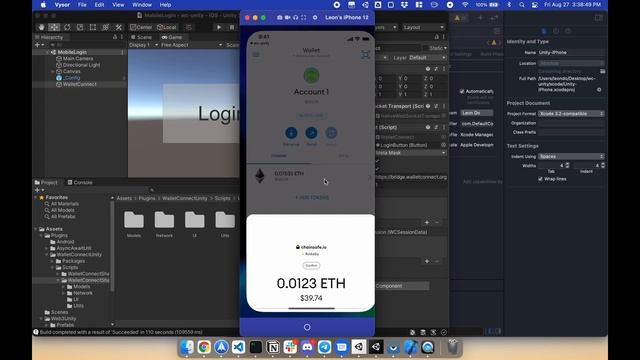This screenshot has width=640, height=360.
Task: Select All Models under Favorites
Action: [62, 210]
